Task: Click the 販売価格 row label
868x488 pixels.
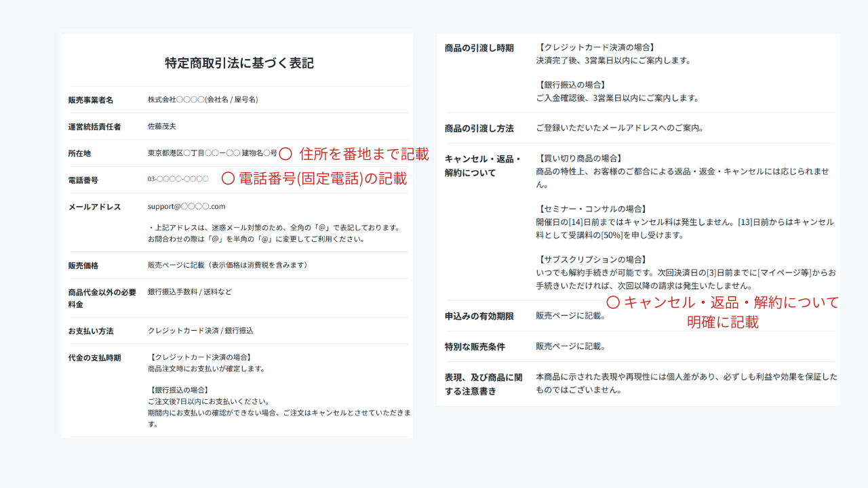Action: point(83,265)
